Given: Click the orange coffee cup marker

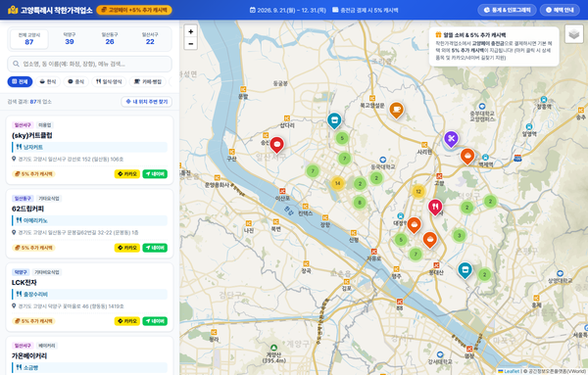Looking at the screenshot, I should [x=396, y=110].
